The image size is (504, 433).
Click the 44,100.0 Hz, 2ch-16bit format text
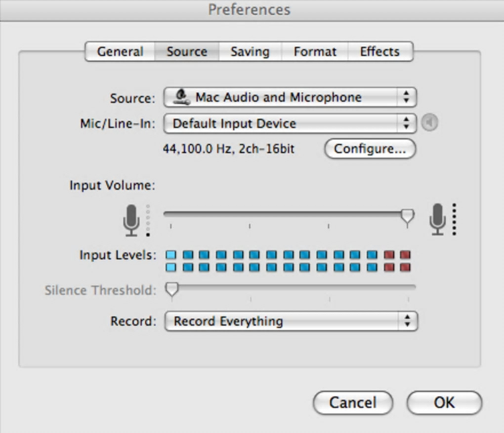229,149
